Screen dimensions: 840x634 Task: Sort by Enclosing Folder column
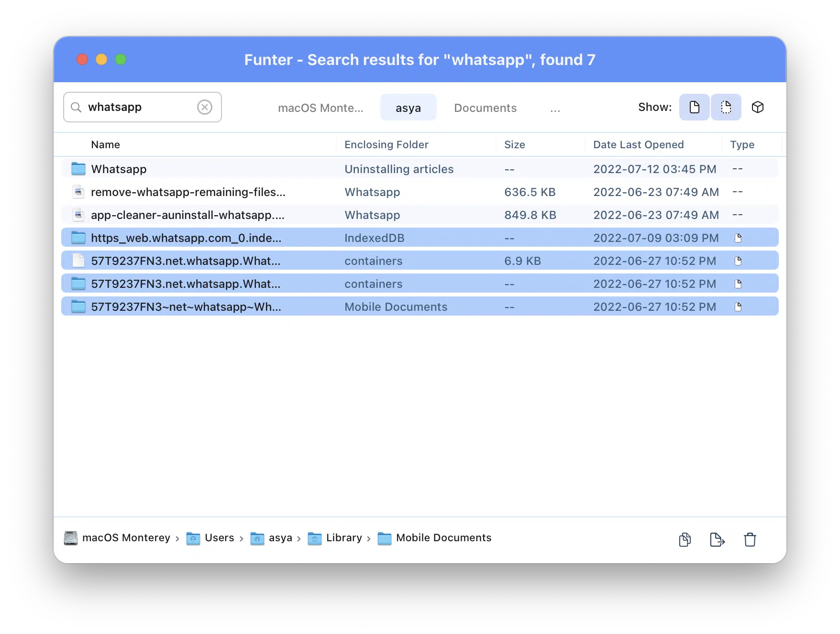click(x=386, y=144)
